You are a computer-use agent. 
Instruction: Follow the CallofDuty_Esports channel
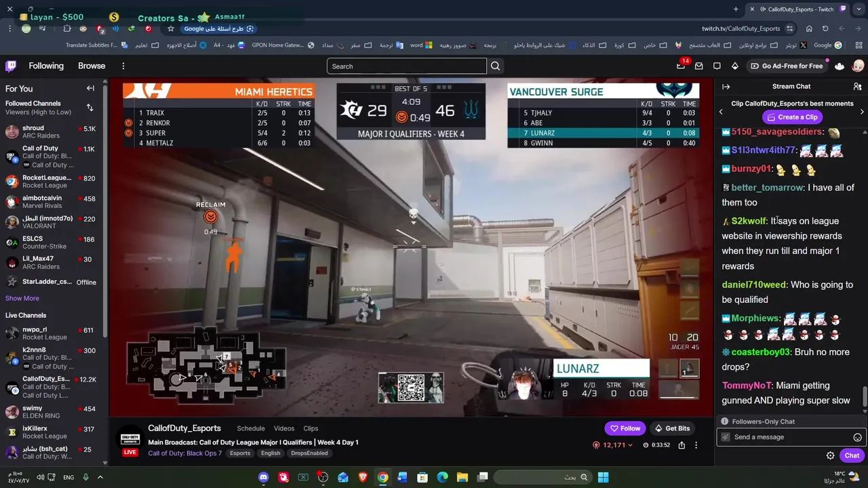pos(625,428)
